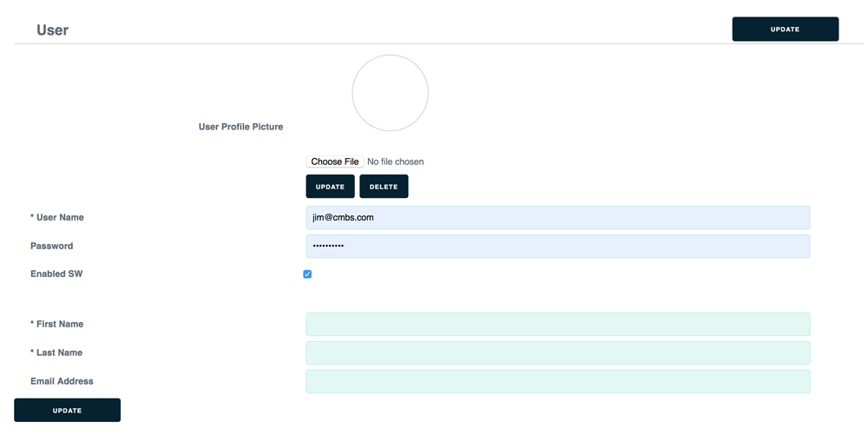The height and width of the screenshot is (435, 868).
Task: Click into the Password input field
Action: click(x=557, y=247)
